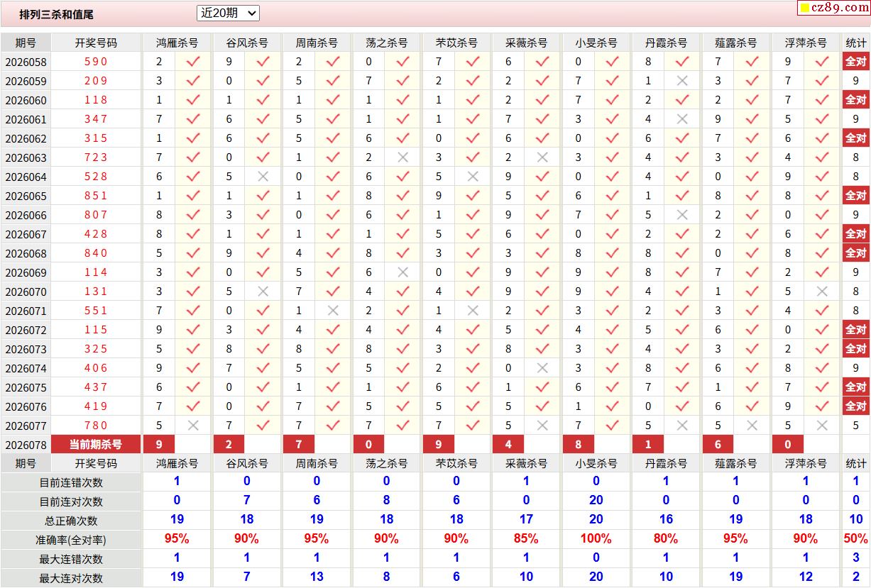Click the X mark for 丹霞杀号 in row 2026059

pos(682,81)
